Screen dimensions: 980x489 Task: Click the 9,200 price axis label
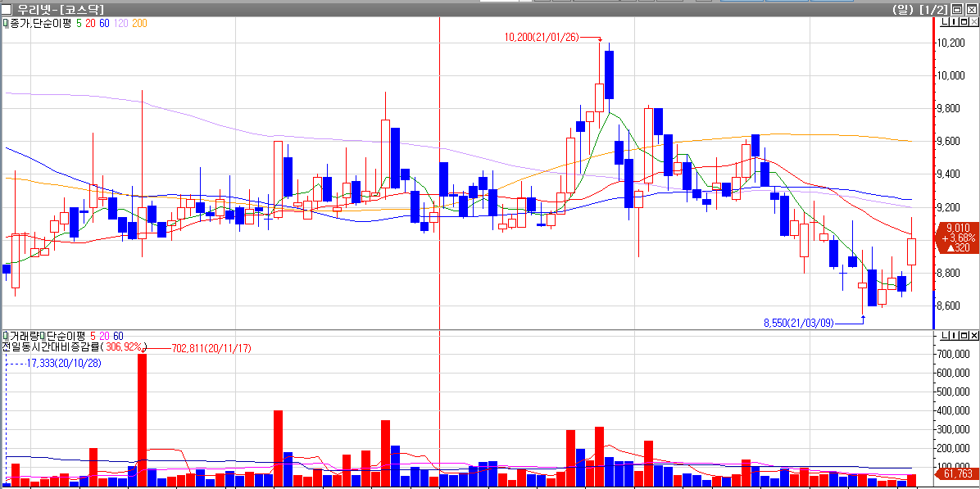click(x=950, y=207)
